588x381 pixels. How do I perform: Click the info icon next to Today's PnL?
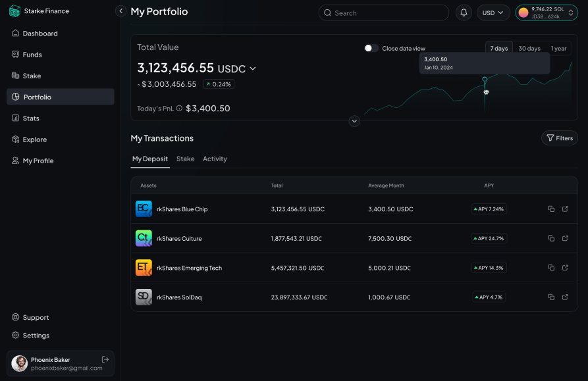(179, 109)
